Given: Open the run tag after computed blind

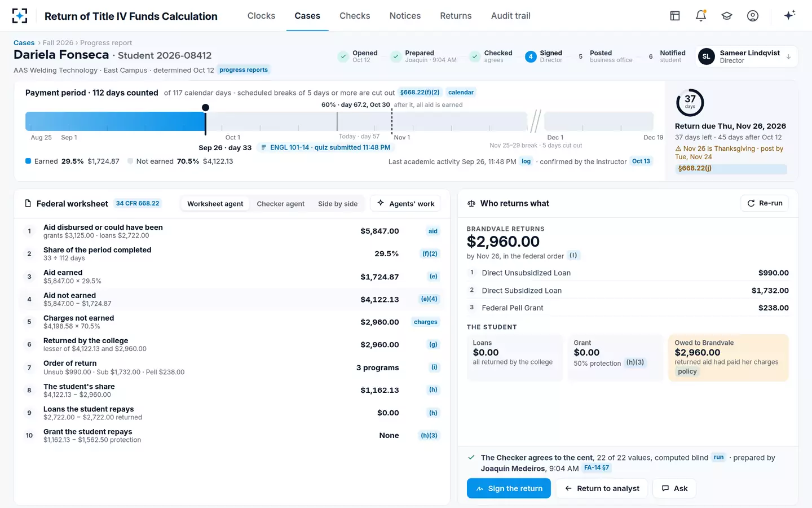Looking at the screenshot, I should tap(718, 458).
